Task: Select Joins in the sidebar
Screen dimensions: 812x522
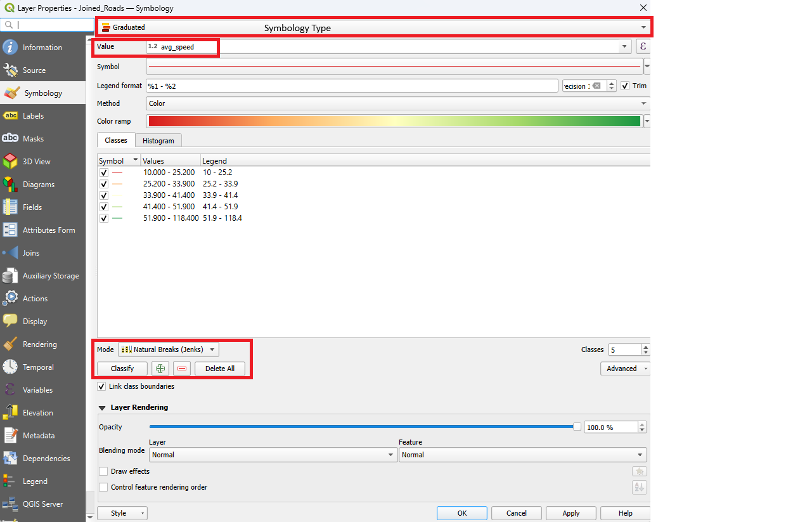Action: pos(30,253)
